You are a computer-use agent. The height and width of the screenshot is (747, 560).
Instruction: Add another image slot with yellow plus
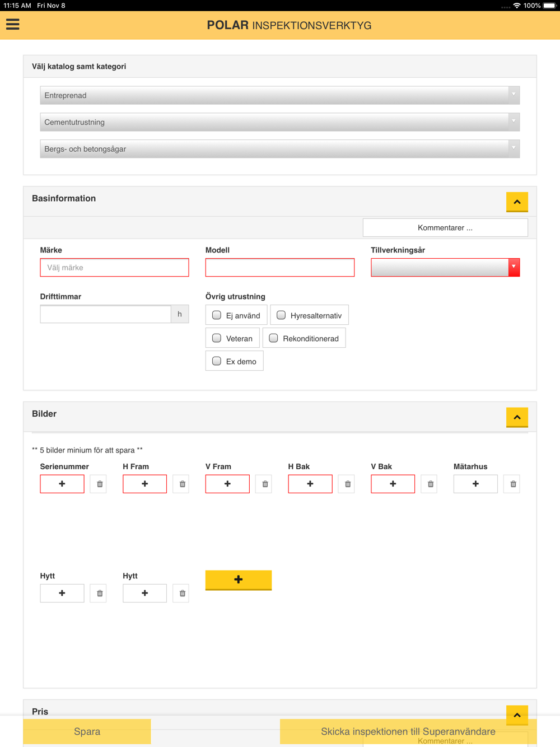(x=239, y=580)
